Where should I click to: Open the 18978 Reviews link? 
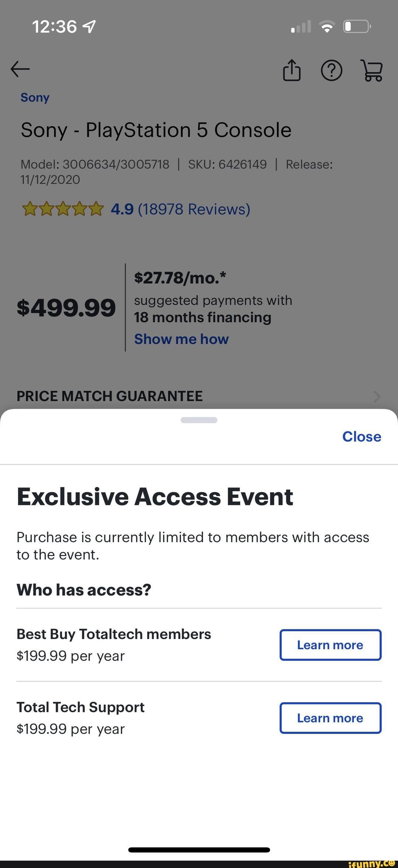194,209
